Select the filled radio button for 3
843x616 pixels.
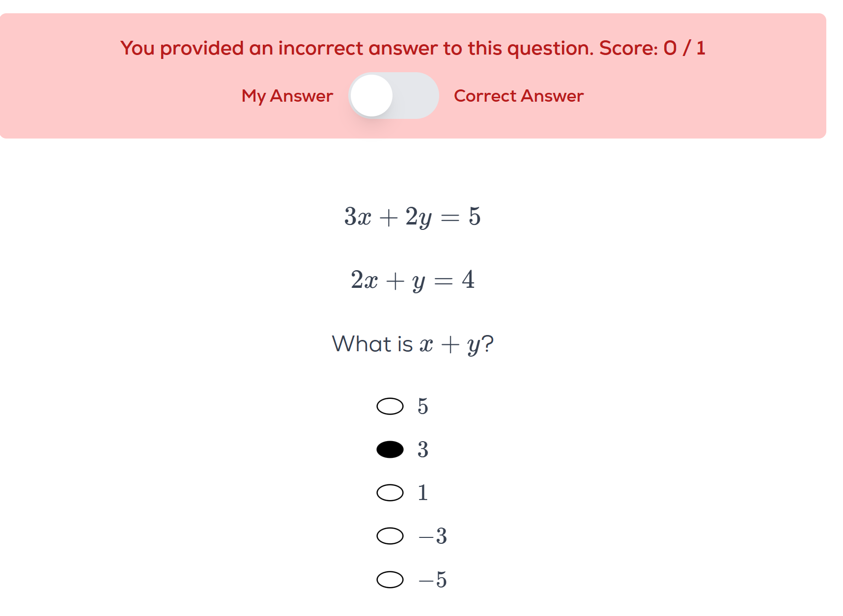[x=390, y=449]
